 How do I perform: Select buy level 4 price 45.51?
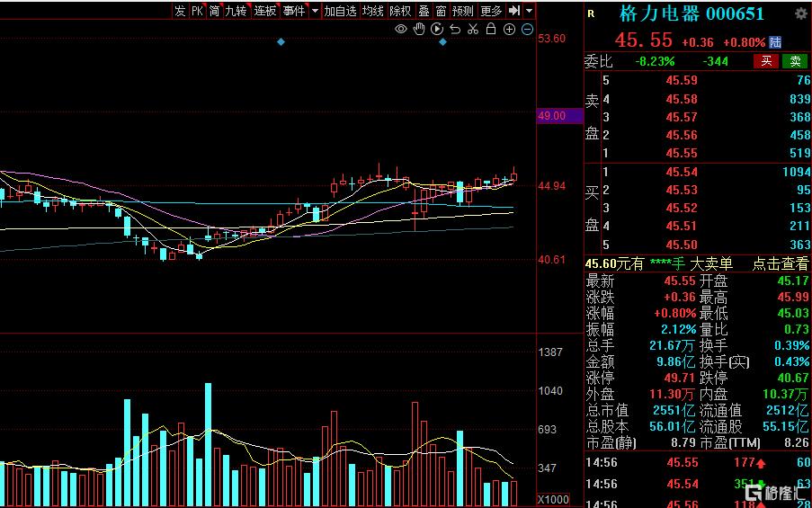pos(682,227)
